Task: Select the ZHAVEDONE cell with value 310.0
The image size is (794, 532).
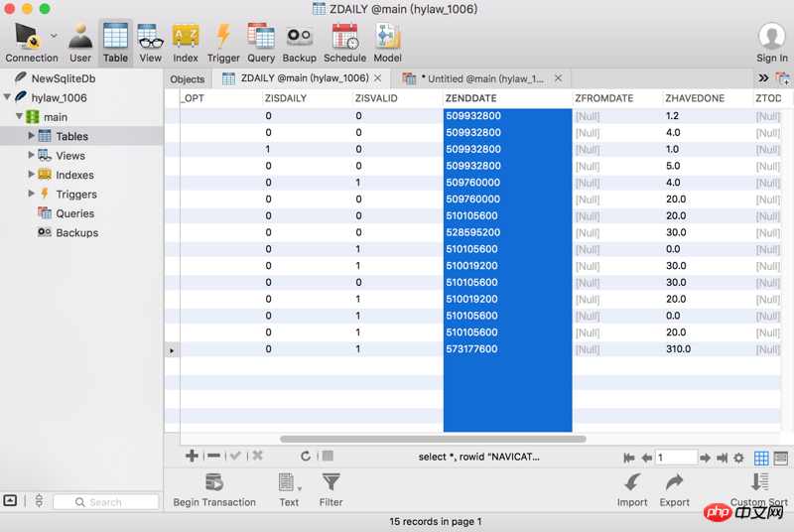Action: (x=708, y=348)
